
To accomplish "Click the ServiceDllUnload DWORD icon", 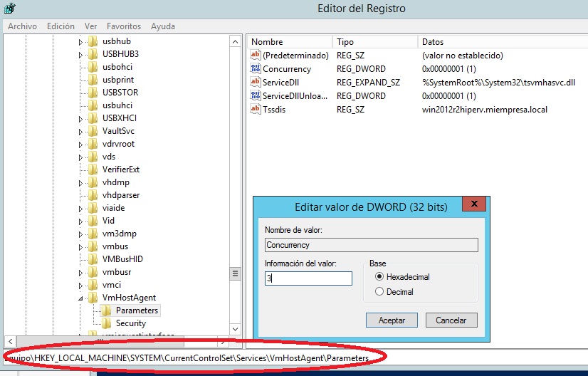I will coord(256,96).
